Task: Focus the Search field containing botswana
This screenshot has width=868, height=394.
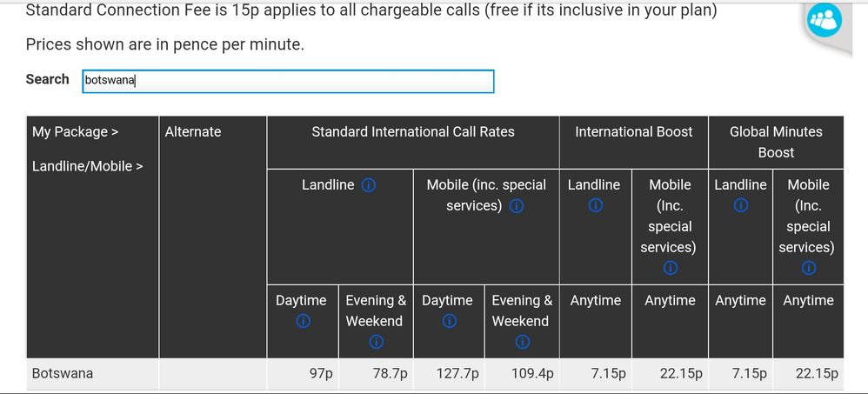Action: click(288, 81)
